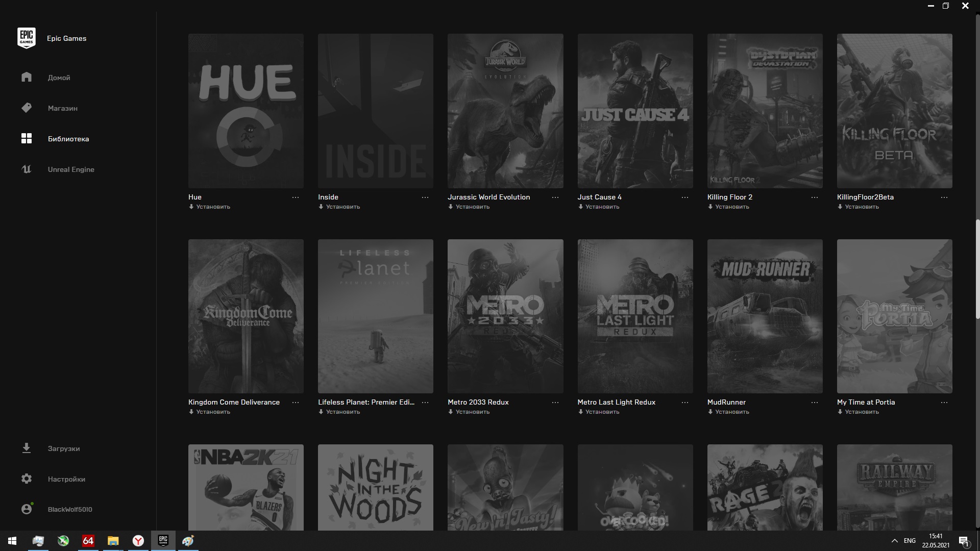Click Установить under Lifeless Planet
Screen dimensions: 980x551
click(x=343, y=412)
